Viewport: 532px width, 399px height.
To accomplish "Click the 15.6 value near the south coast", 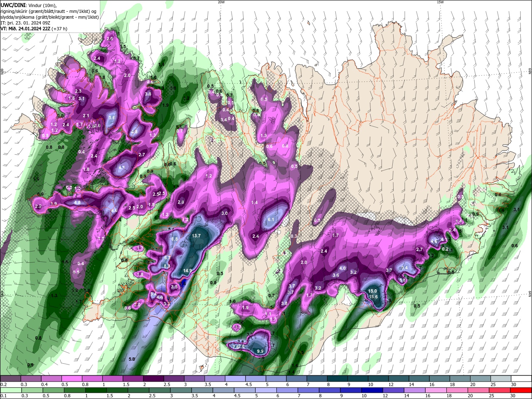I will (x=373, y=297).
